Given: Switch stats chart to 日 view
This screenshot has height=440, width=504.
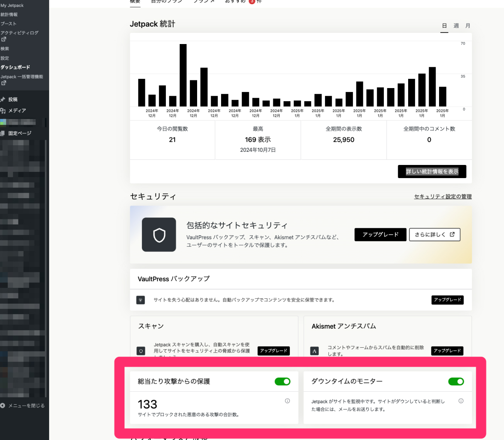Looking at the screenshot, I should (x=444, y=25).
